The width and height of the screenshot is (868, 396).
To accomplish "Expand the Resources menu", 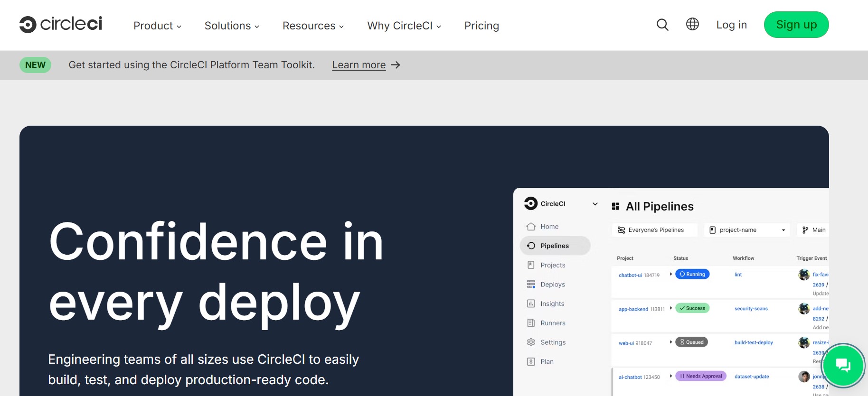I will click(313, 26).
